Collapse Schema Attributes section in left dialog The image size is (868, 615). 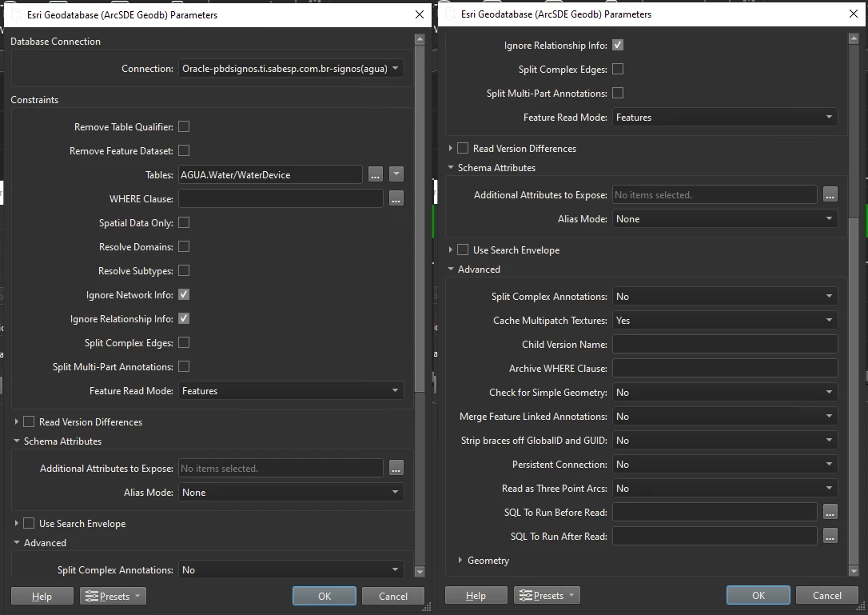(17, 441)
